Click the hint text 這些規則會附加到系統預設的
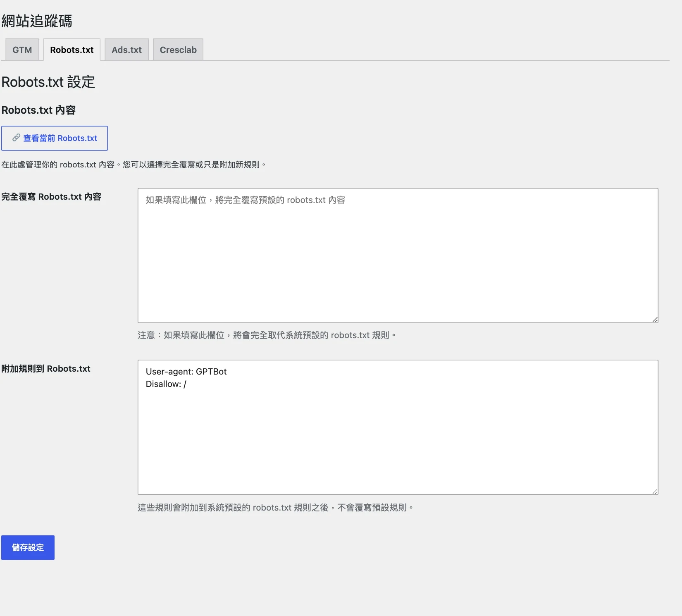The width and height of the screenshot is (682, 616). [x=275, y=507]
